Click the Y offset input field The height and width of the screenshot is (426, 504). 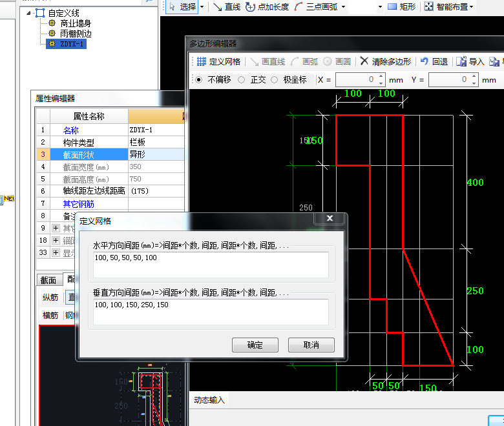point(450,79)
